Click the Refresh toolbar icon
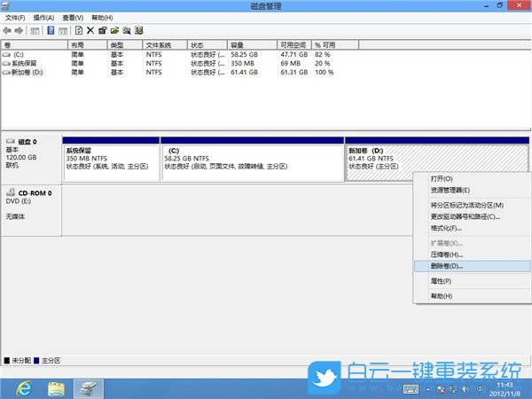Viewport: 532px width, 399px height. coord(78,30)
